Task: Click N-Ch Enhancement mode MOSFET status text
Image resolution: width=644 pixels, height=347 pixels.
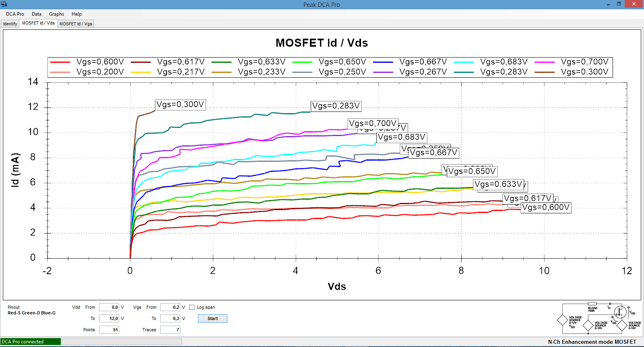Action: click(592, 342)
